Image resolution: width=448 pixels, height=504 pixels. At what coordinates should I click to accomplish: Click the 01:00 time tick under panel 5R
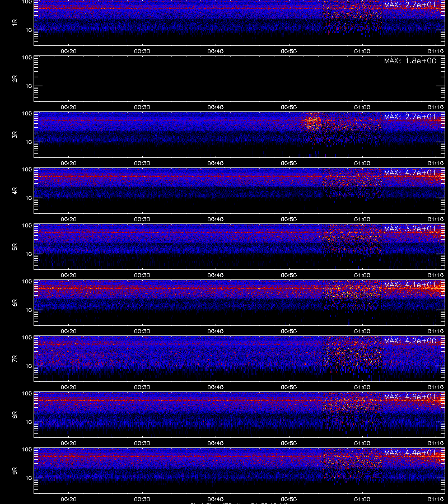pyautogui.click(x=362, y=275)
